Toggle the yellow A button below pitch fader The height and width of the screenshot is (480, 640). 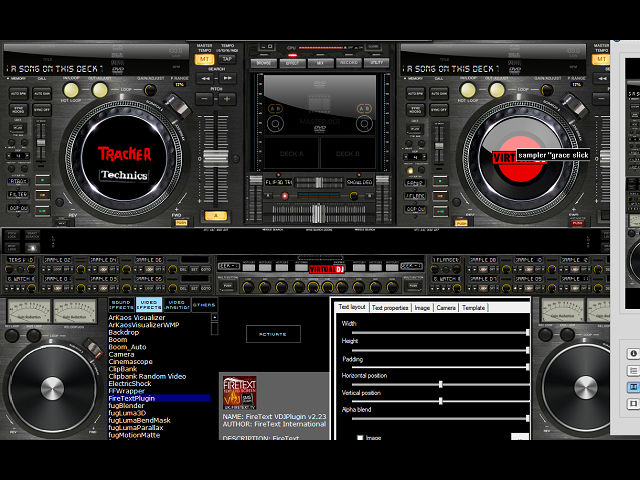tap(216, 216)
